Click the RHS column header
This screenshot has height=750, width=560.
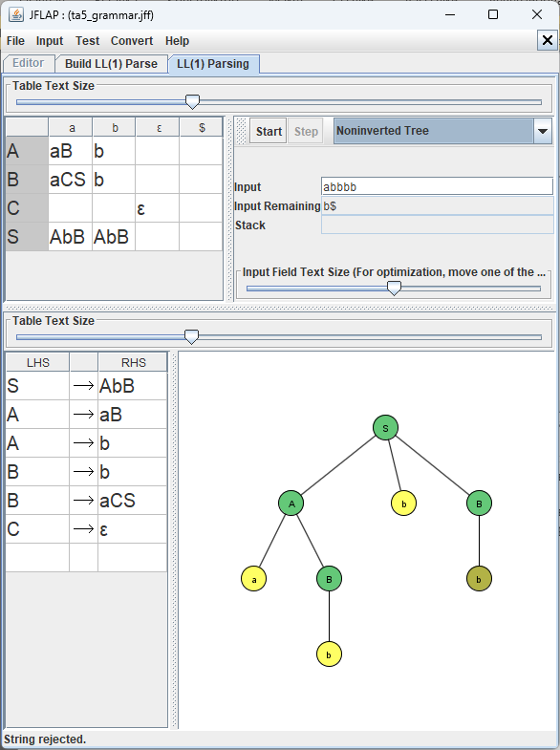click(133, 362)
